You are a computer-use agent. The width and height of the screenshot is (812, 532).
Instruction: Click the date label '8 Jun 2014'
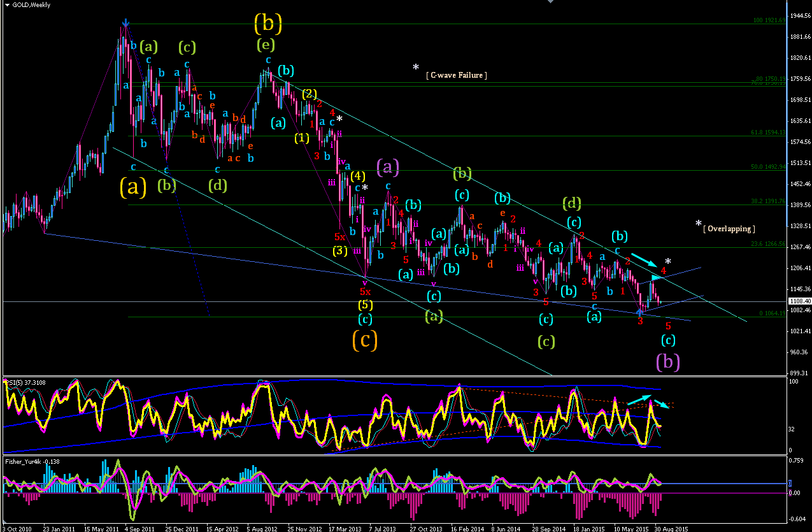tap(508, 528)
